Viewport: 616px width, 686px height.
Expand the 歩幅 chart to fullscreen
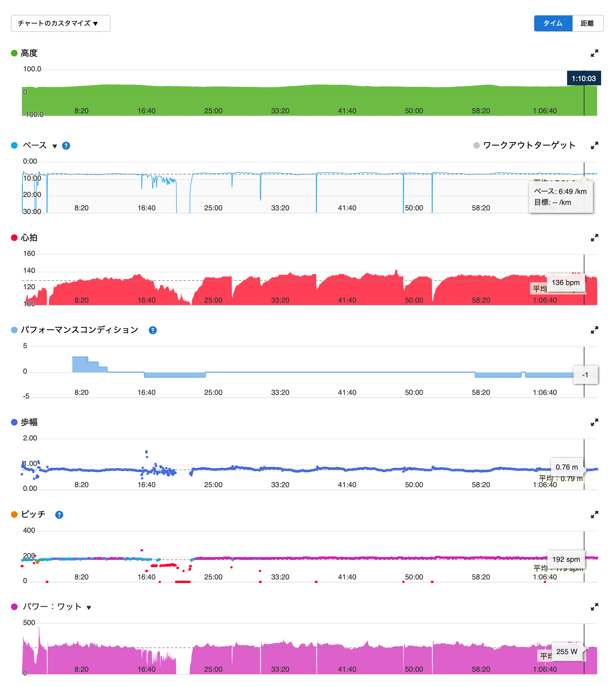tap(595, 422)
